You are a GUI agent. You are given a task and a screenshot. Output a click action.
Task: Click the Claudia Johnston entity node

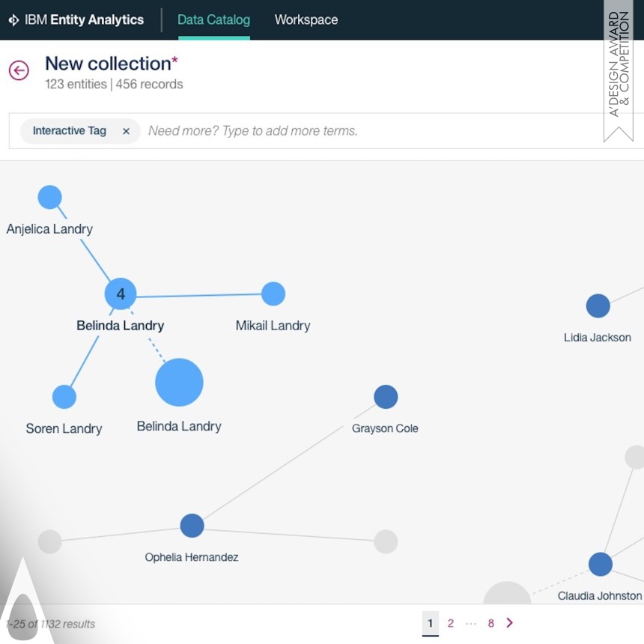click(x=600, y=565)
